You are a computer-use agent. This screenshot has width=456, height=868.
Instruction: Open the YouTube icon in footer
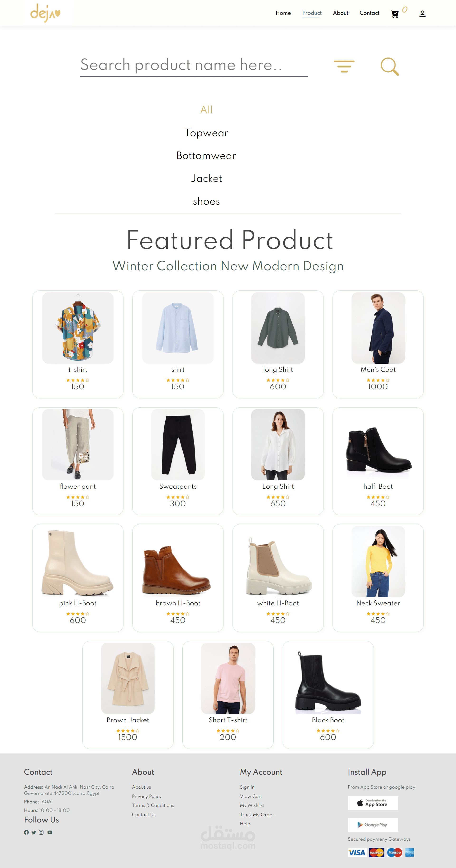[x=50, y=832]
